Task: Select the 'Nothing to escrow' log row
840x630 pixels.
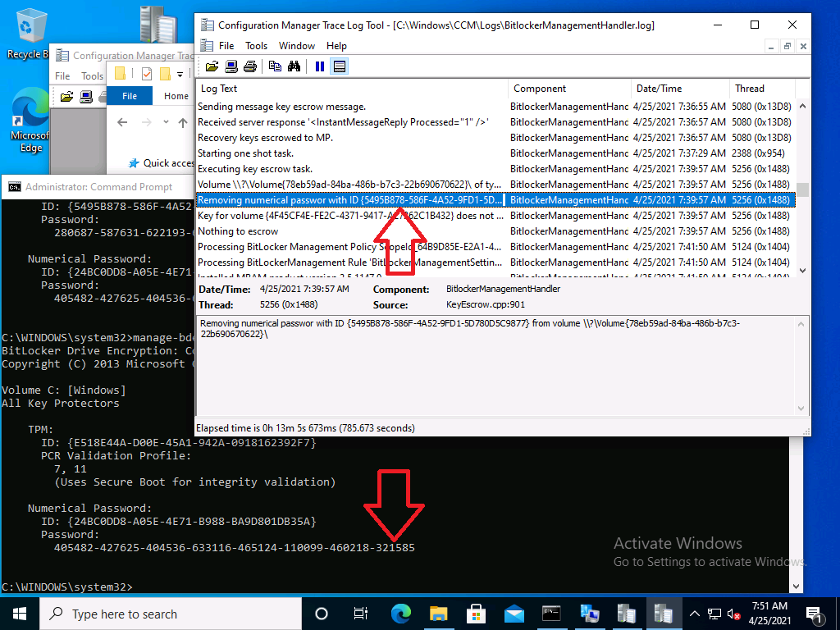Action: (495, 231)
